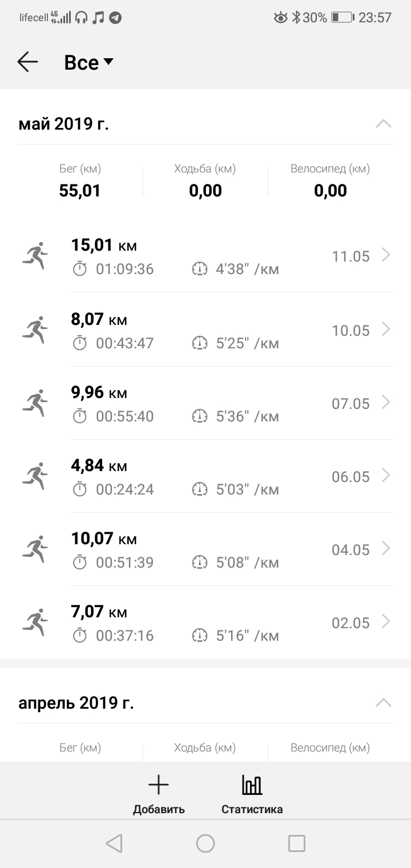Viewport: 411px width, 868px height.
Task: Open chevron for the 11.05 workout
Action: pos(386,255)
